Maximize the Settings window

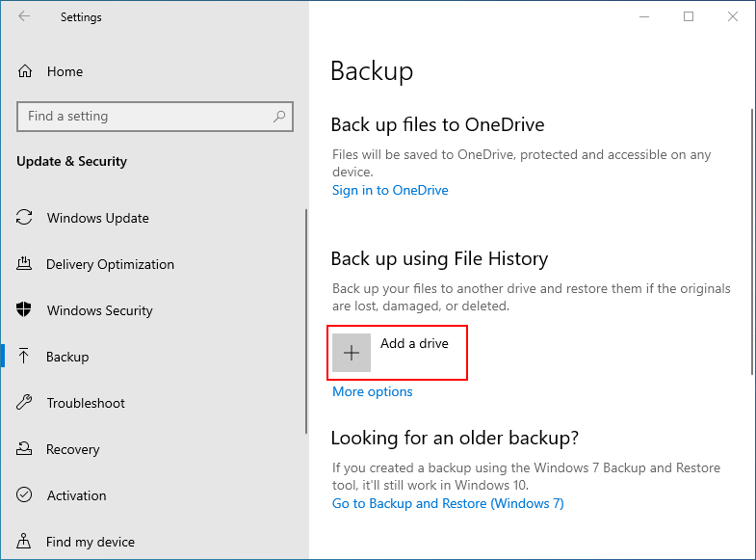tap(689, 17)
